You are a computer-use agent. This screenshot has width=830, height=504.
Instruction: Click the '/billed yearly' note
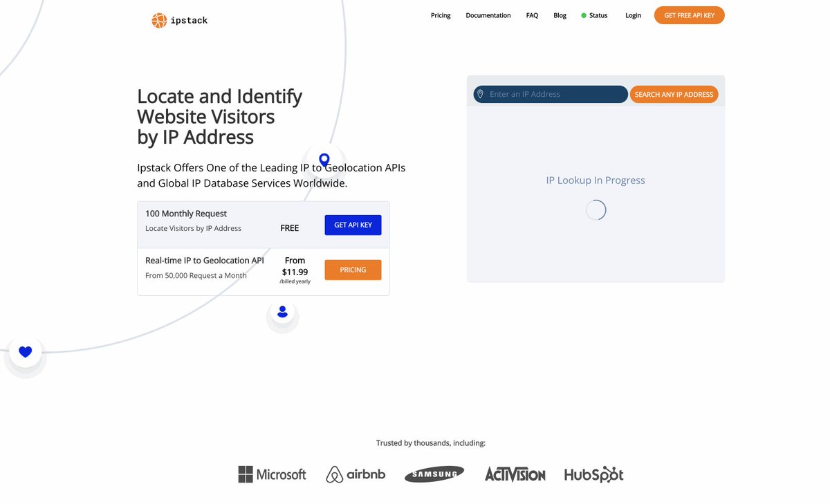[295, 282]
